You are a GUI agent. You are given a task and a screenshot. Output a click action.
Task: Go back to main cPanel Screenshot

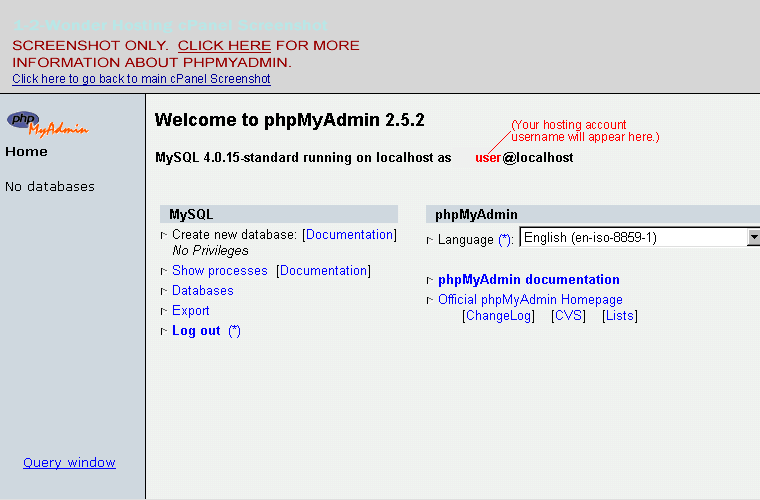[x=141, y=78]
